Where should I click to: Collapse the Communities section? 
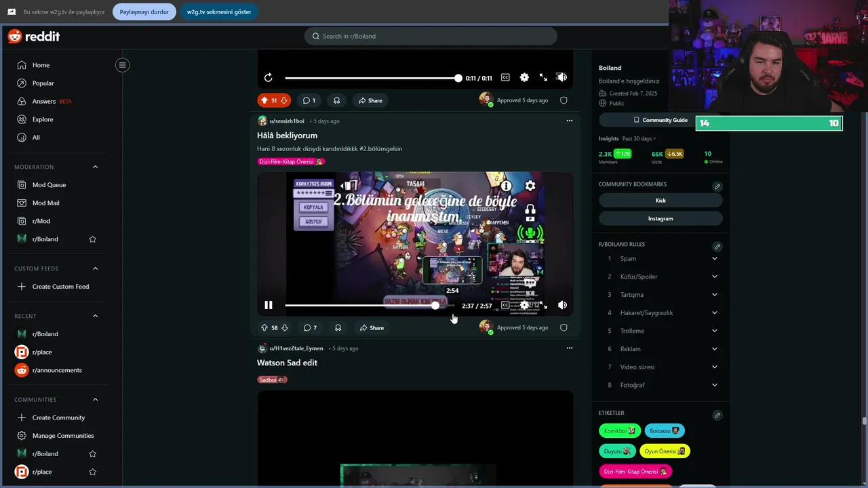(96, 400)
